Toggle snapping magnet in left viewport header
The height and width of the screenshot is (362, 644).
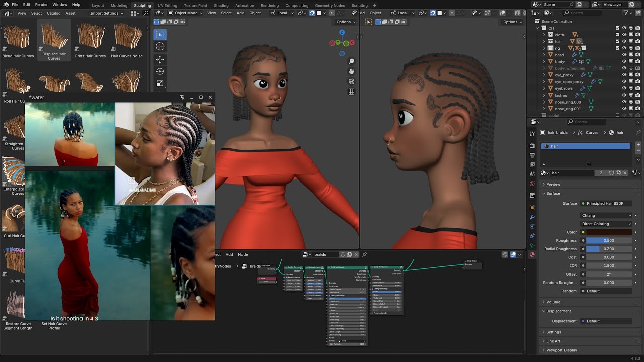point(312,13)
